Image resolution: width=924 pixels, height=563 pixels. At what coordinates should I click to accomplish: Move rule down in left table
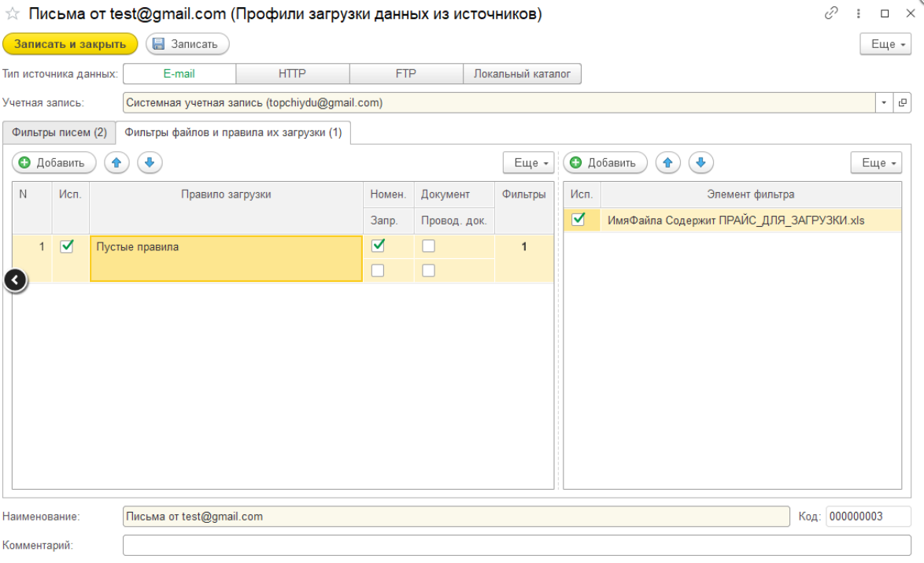point(150,163)
